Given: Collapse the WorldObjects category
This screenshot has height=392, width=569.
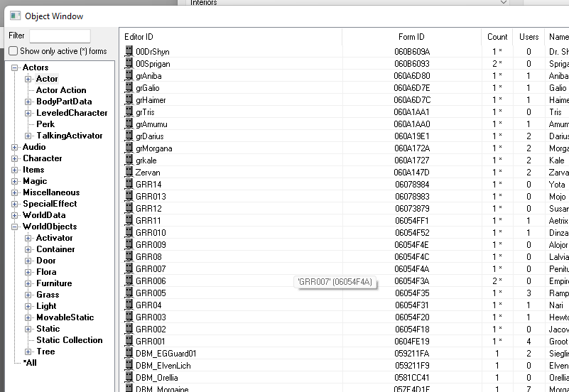Looking at the screenshot, I should pos(14,227).
